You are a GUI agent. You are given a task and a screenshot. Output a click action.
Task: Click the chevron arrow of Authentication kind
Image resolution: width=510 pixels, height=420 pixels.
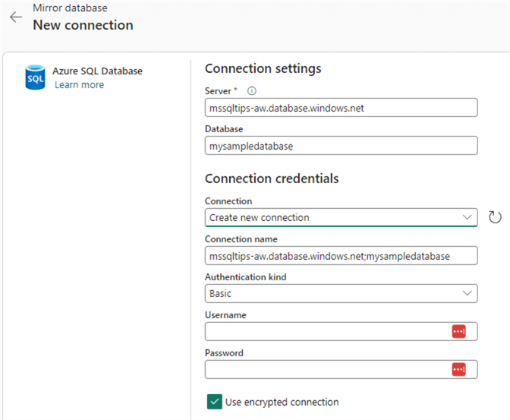click(x=467, y=293)
